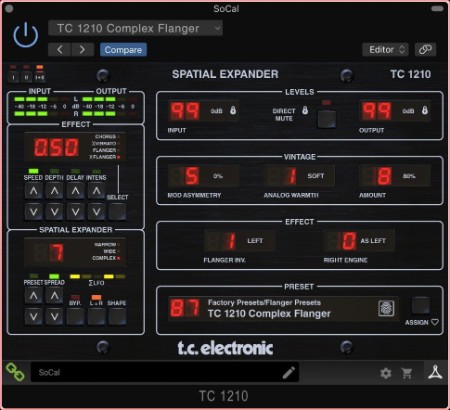Image resolution: width=450 pixels, height=410 pixels.
Task: Toggle the output level lock icon
Action: (x=425, y=110)
